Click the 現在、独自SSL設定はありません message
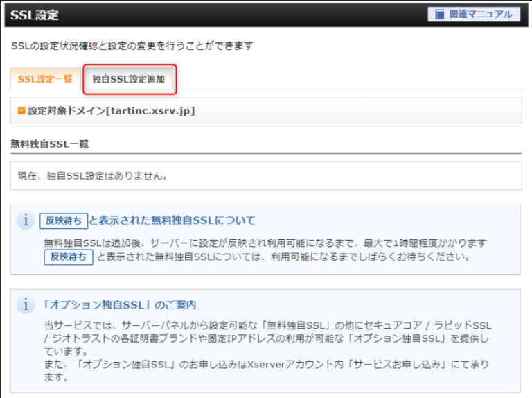Image resolution: width=532 pixels, height=398 pixels. point(93,175)
